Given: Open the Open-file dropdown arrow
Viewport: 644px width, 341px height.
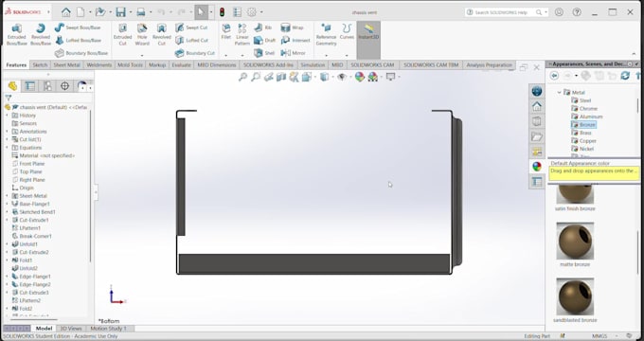Looking at the screenshot, I should [x=110, y=12].
